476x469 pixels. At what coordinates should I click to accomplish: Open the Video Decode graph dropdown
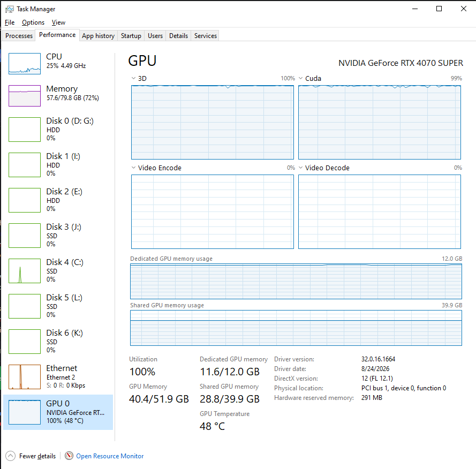coord(300,168)
